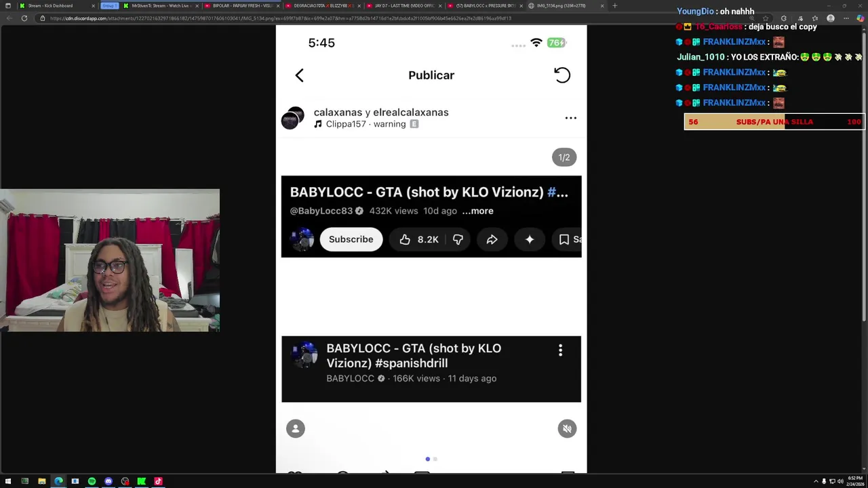Screen dimensions: 868x488
Task: Open the favorites list star icon
Action: point(814,18)
